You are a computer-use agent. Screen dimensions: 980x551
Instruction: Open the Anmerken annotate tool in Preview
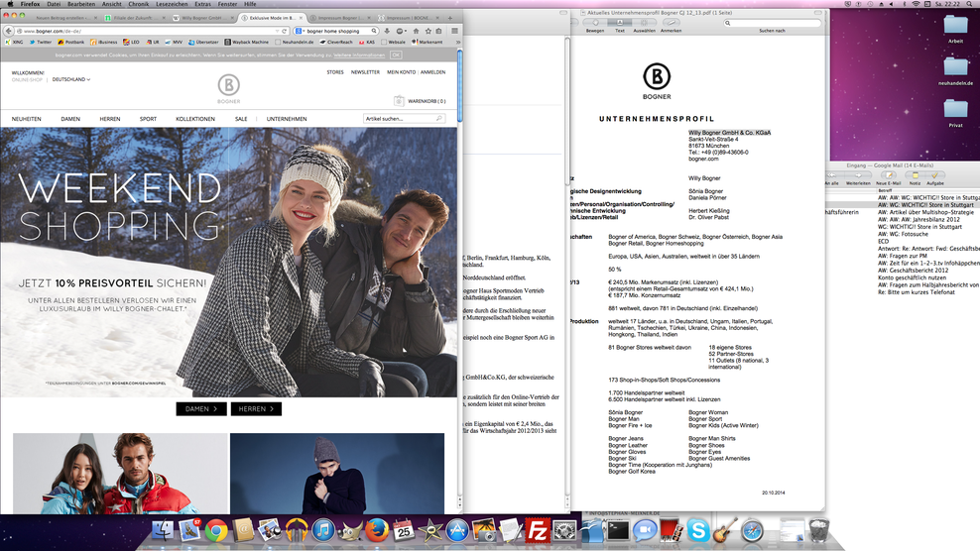[671, 23]
